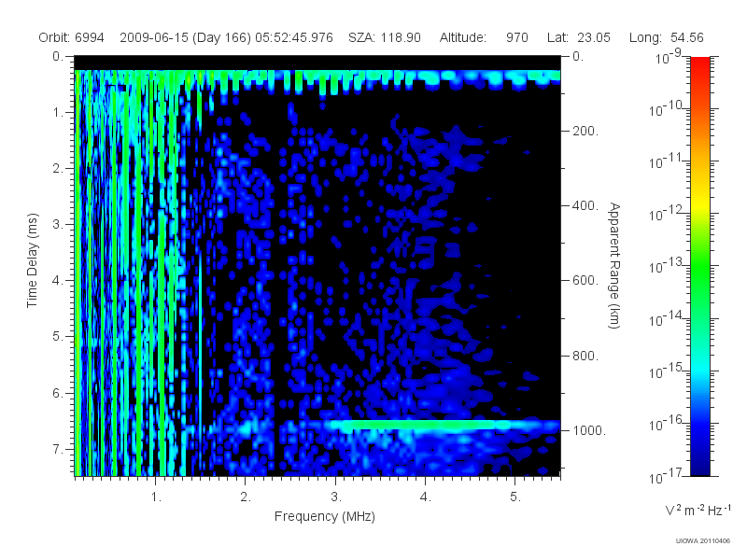This screenshot has height=560, width=747.
Task: Click the 'UIOWA 20110406' credit text
Action: (x=703, y=541)
